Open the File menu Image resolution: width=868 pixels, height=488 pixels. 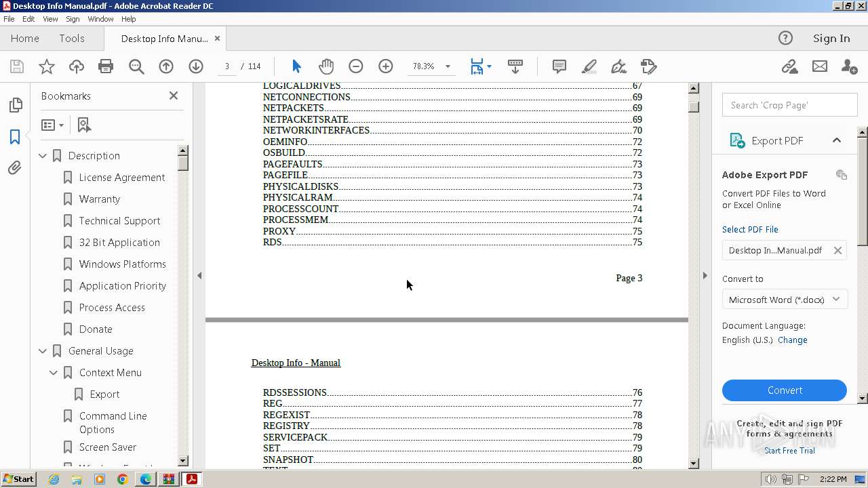[x=9, y=19]
